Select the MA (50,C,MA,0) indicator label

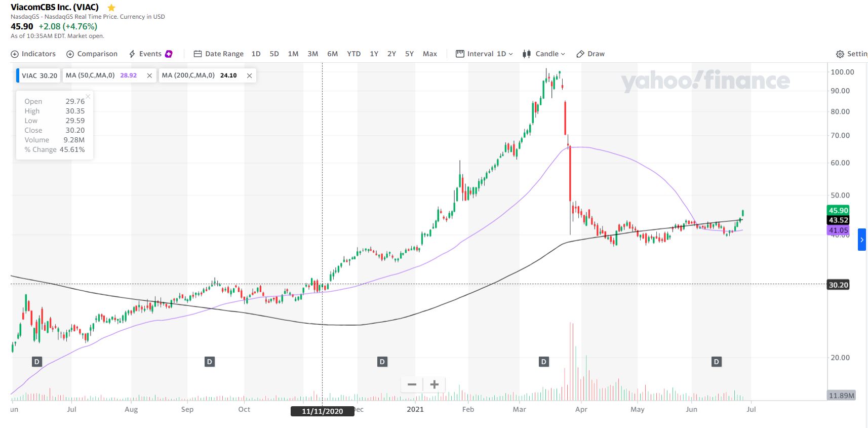pyautogui.click(x=90, y=75)
